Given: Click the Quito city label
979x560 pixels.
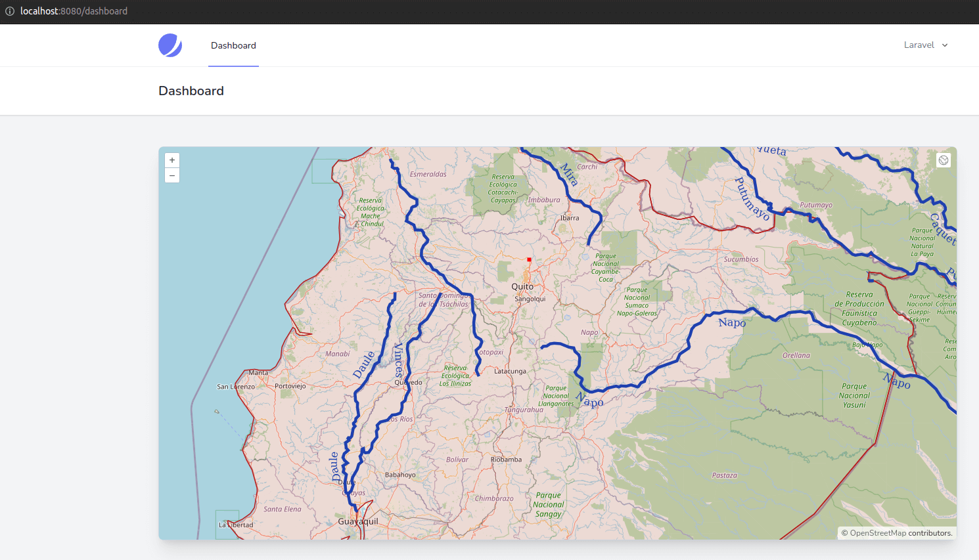Looking at the screenshot, I should point(522,286).
